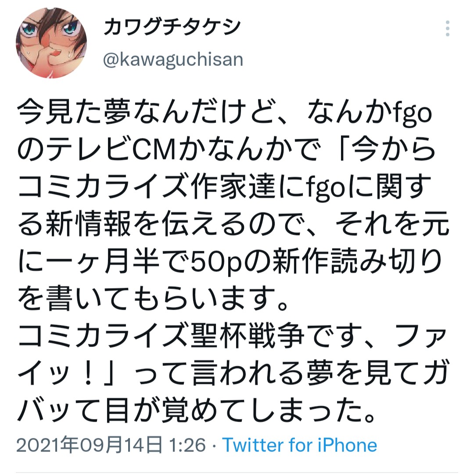Open カワグチタケシ's profile avatar

click(x=51, y=43)
